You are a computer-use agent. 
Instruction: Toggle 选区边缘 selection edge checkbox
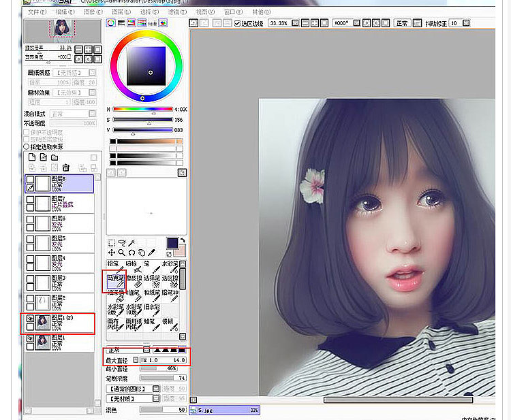click(x=238, y=23)
